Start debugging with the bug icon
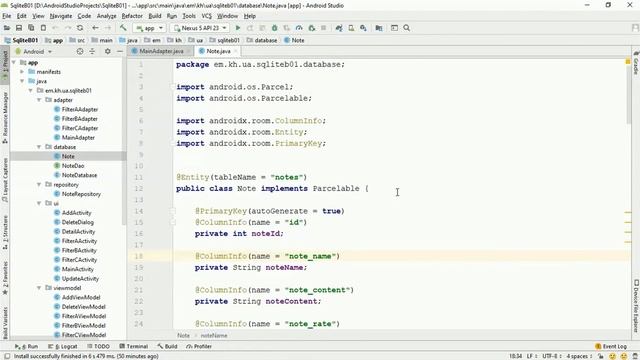640x360 pixels. (x=275, y=28)
